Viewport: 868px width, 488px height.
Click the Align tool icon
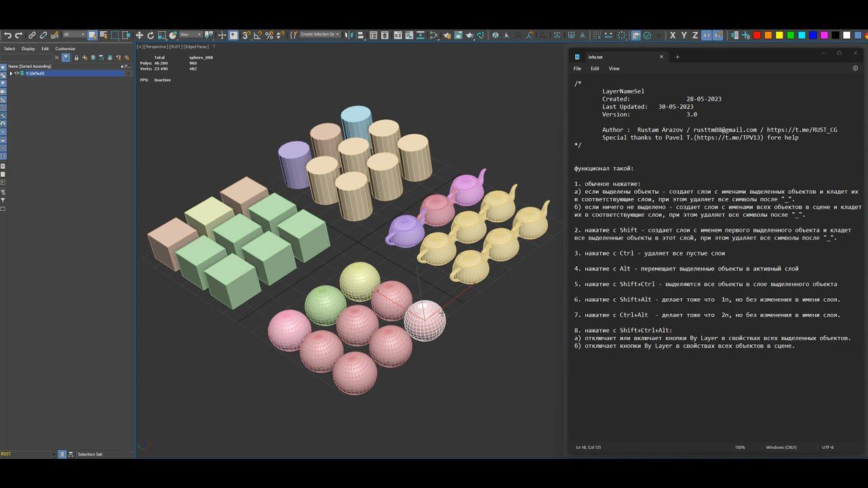(x=360, y=35)
